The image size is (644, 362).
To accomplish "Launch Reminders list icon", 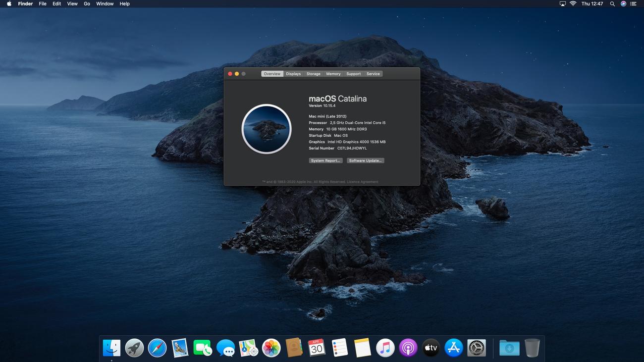I will coord(340,348).
